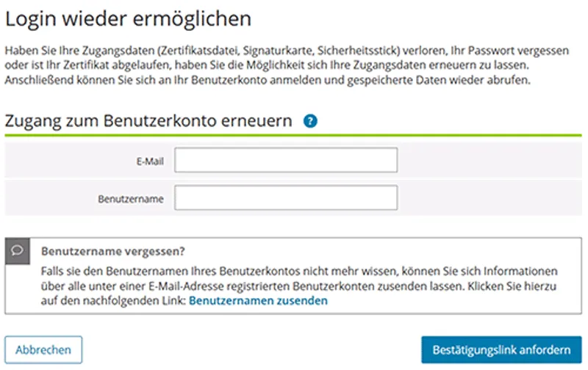Viewport: 588px width, 370px height.
Task: Focus the E-Mail input field
Action: pyautogui.click(x=286, y=160)
